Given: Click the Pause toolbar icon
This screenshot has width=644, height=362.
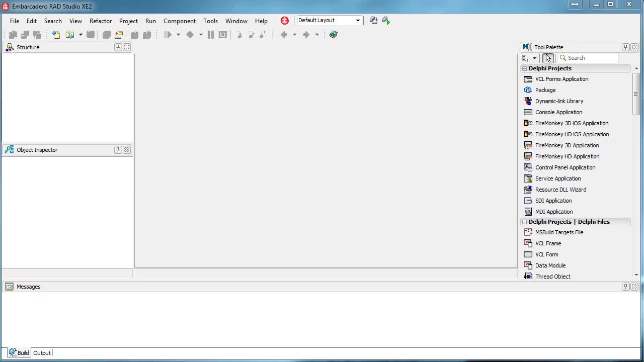Looking at the screenshot, I should (x=211, y=35).
